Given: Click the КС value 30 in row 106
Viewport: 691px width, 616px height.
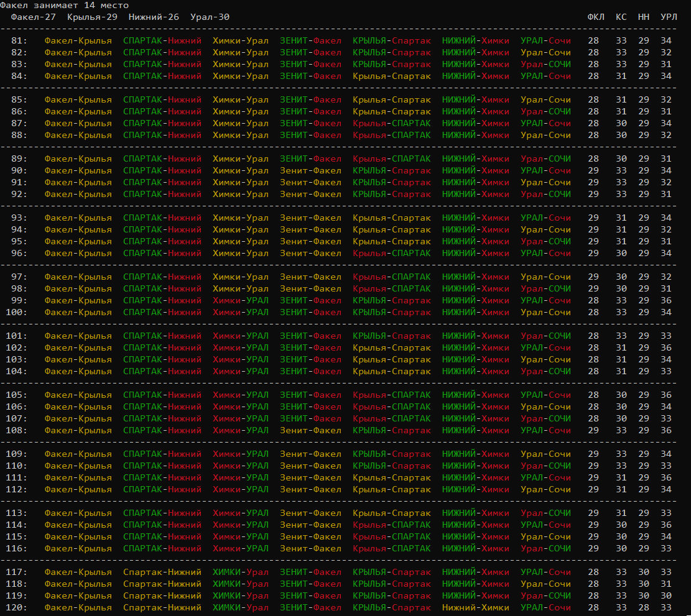Looking at the screenshot, I should 621,407.
